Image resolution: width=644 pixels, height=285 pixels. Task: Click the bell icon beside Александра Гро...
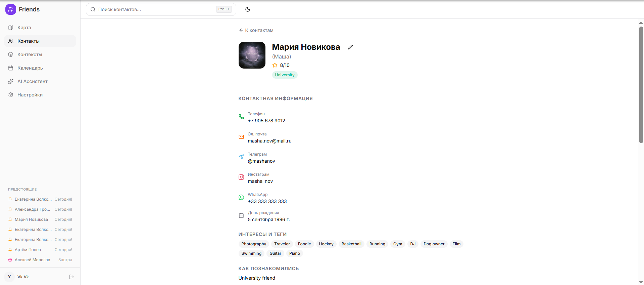10,209
